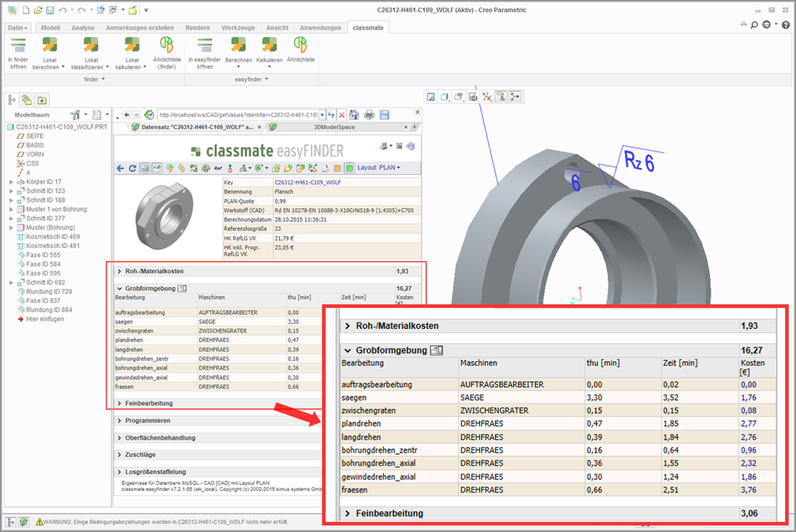Open the 'Anmerkungen erstellen' ribbon tab
This screenshot has width=796, height=532.
(140, 28)
